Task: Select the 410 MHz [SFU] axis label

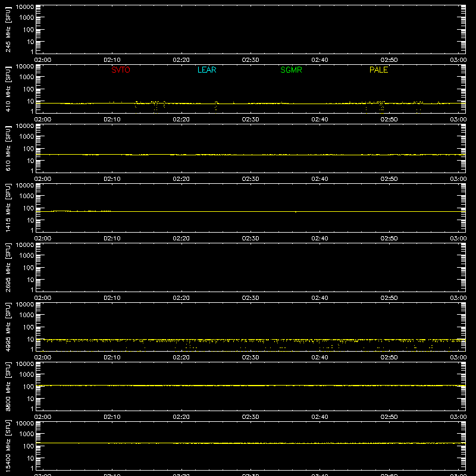Action: (x=8, y=89)
